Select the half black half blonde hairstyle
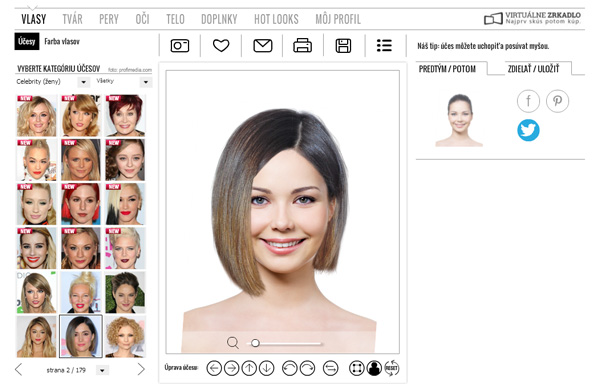Screen dimensions: 600x388 click(x=125, y=204)
